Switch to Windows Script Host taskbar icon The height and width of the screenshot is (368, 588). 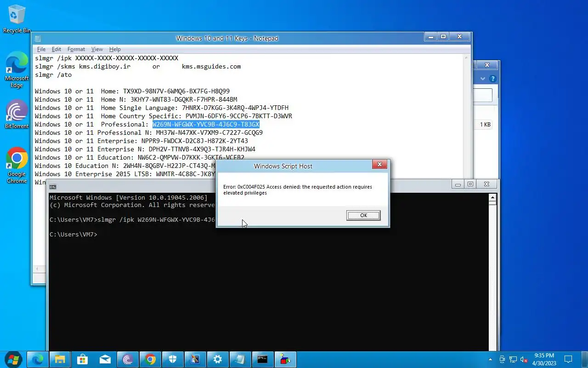(285, 359)
